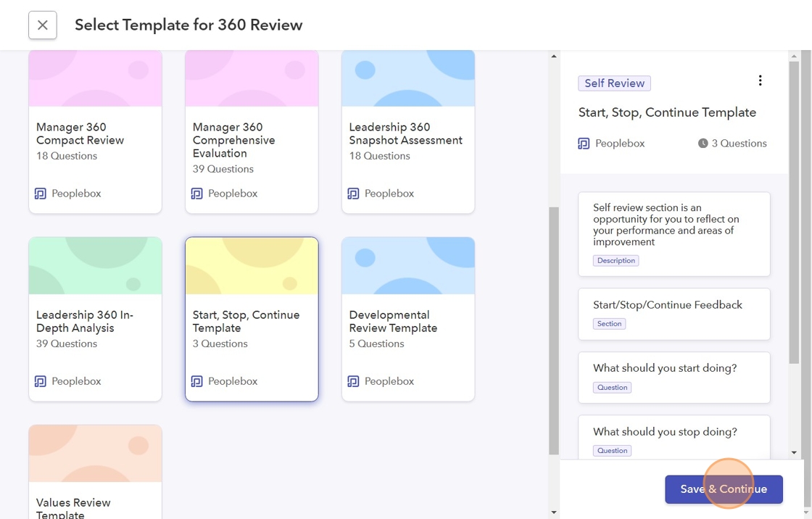Save and continue with selected template
The height and width of the screenshot is (519, 812).
pyautogui.click(x=724, y=489)
